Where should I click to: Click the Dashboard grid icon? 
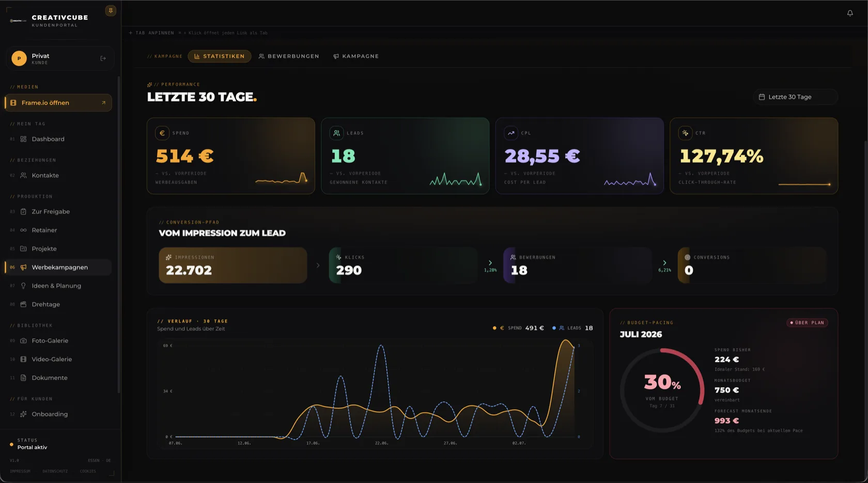tap(23, 139)
